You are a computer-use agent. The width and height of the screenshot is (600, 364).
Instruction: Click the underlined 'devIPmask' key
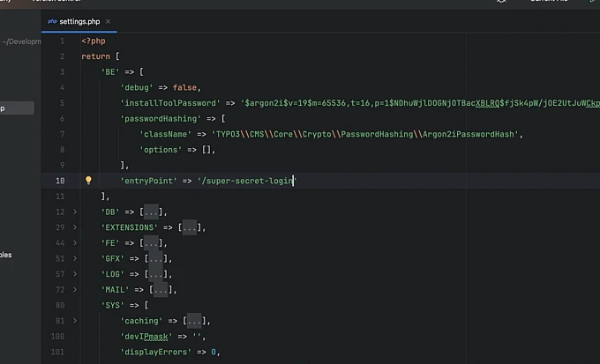(149, 336)
